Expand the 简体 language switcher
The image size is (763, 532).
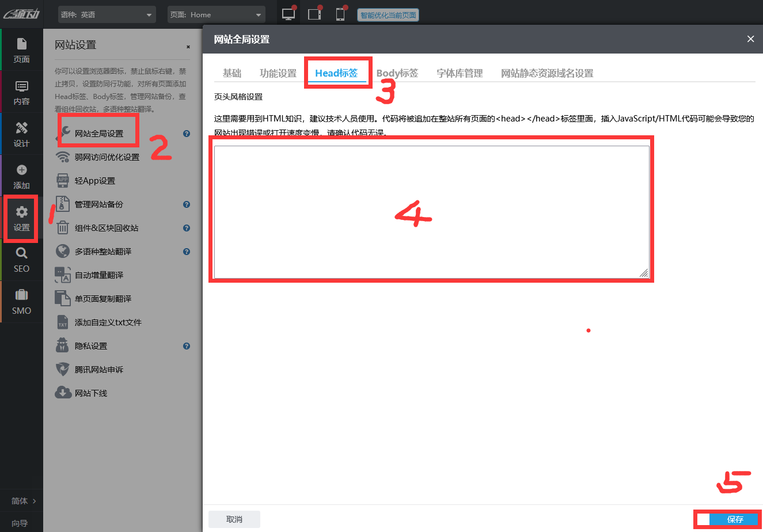pyautogui.click(x=24, y=501)
